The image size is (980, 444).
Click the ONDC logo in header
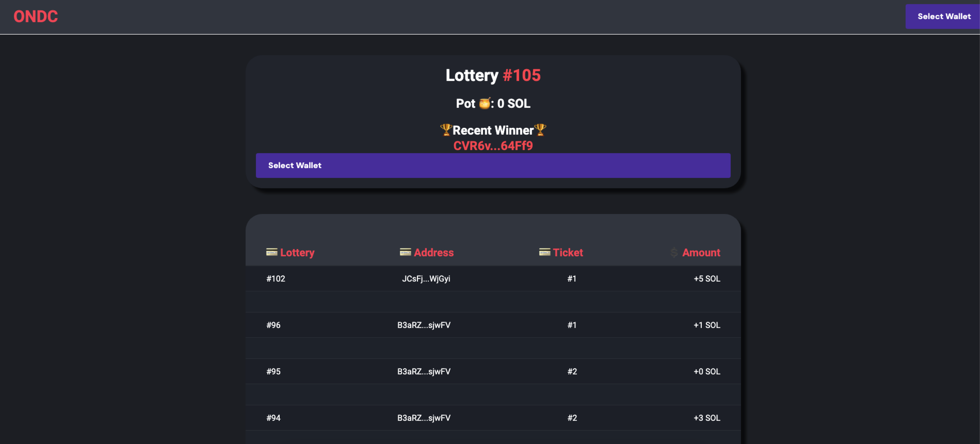pyautogui.click(x=36, y=16)
